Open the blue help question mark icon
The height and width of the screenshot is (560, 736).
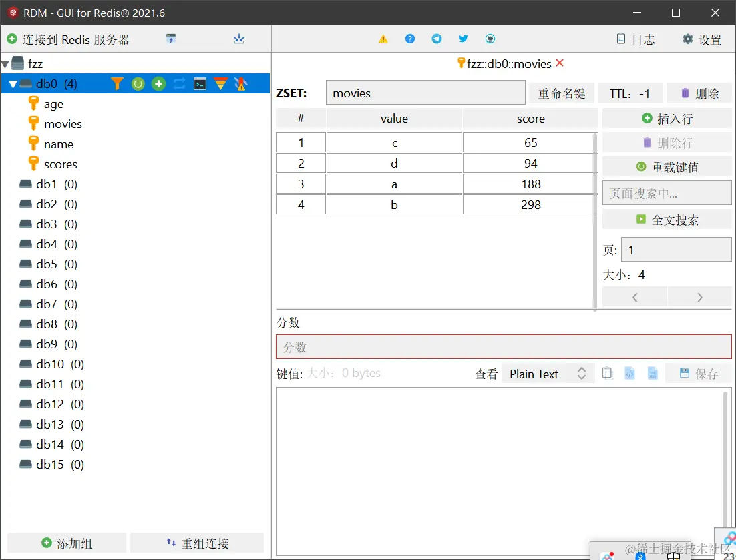point(410,39)
